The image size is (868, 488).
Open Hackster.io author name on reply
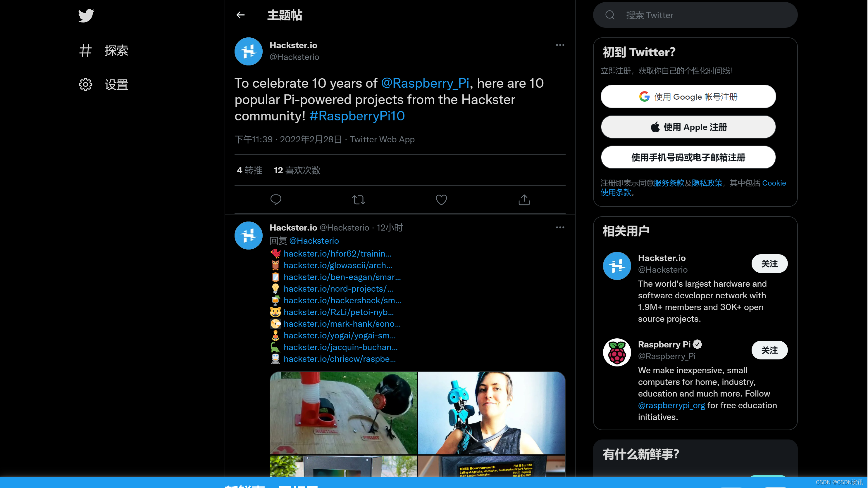tap(293, 228)
